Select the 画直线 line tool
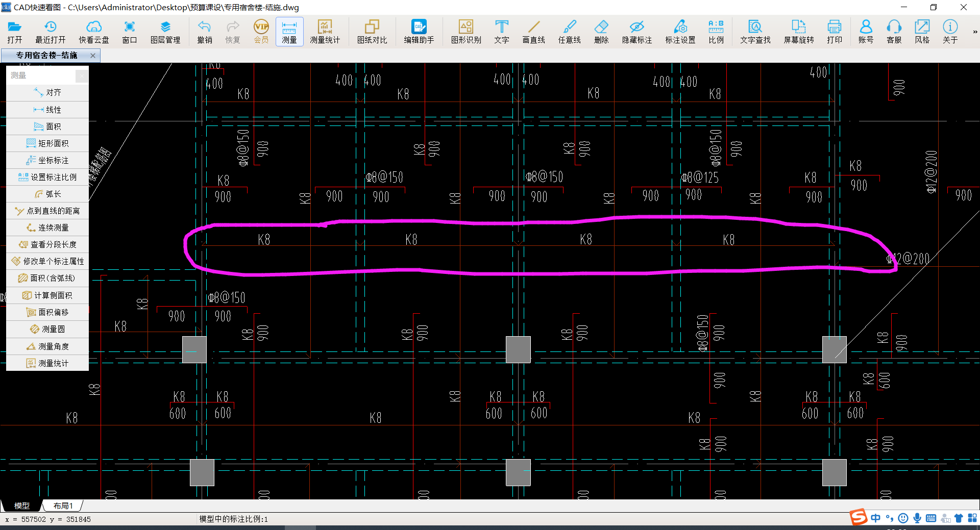The image size is (980, 530). [534, 32]
